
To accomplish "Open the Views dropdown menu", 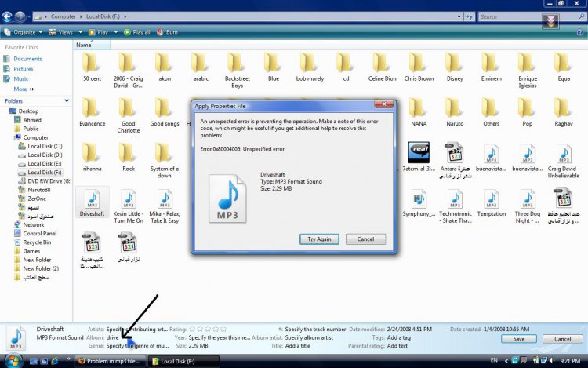I will click(x=65, y=32).
